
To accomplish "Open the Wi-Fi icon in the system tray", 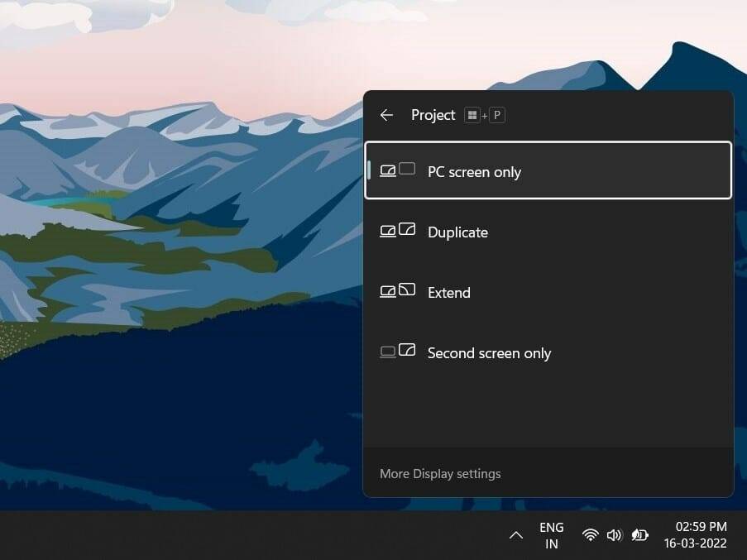I will 590,534.
